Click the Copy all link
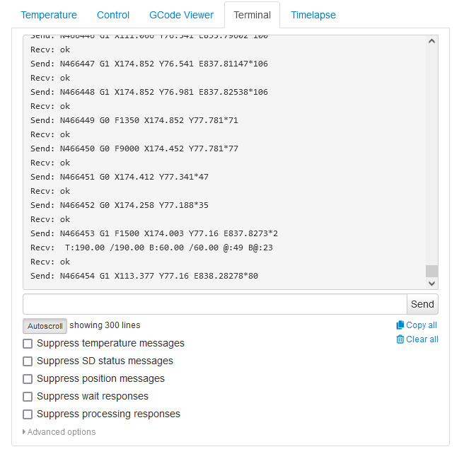The height and width of the screenshot is (454, 476). pyautogui.click(x=422, y=325)
